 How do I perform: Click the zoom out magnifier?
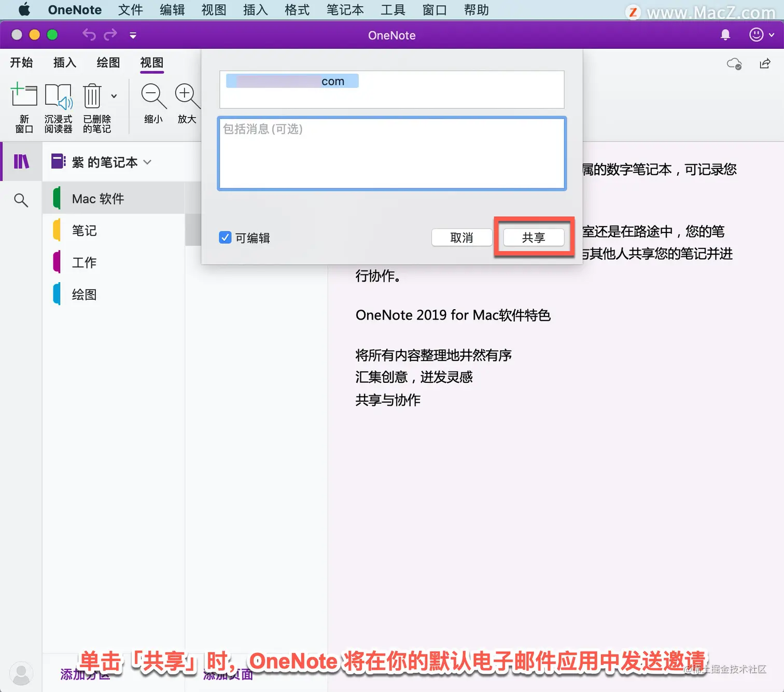pyautogui.click(x=153, y=96)
